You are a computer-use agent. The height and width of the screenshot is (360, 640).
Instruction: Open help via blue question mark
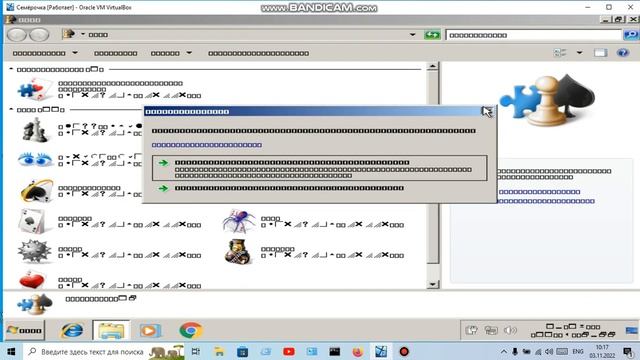pyautogui.click(x=623, y=53)
